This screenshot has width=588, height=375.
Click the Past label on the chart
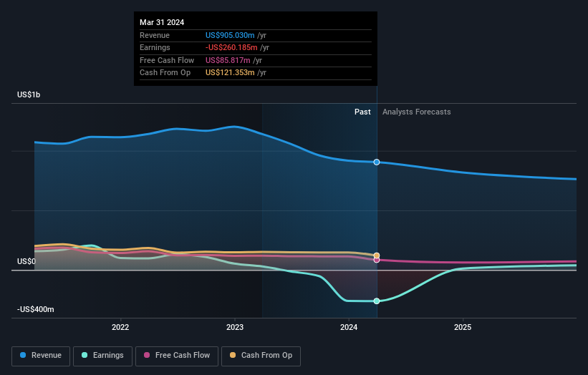click(362, 112)
